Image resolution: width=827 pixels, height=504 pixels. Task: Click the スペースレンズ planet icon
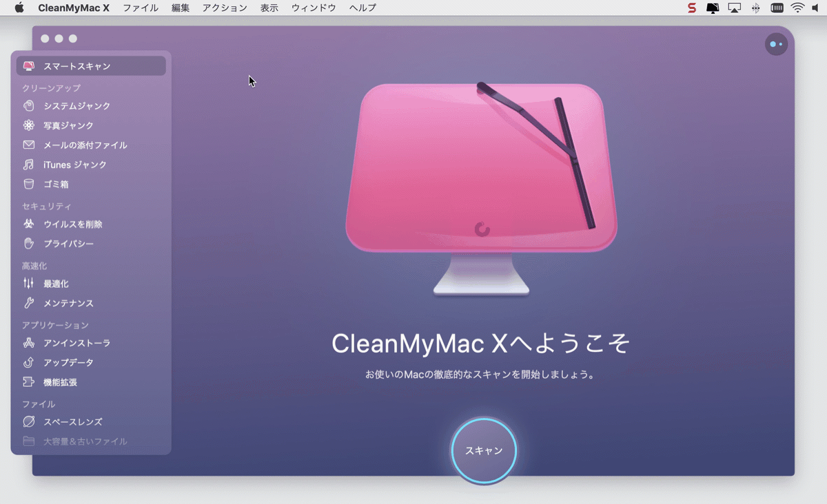pyautogui.click(x=28, y=422)
